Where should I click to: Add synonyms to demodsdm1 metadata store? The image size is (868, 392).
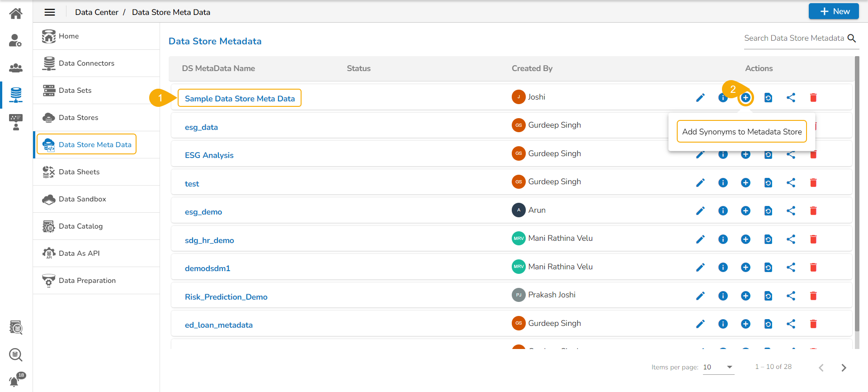(x=745, y=268)
